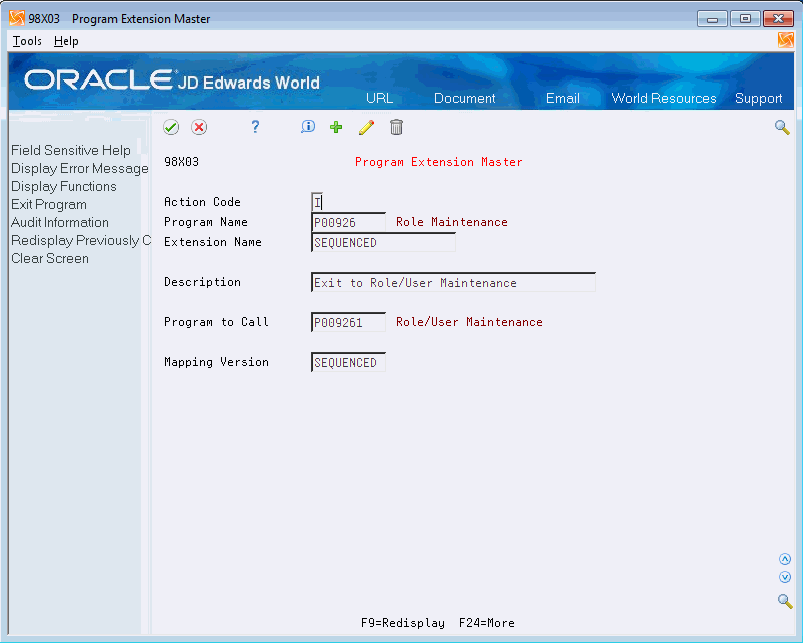
Task: Click the page down arrow icon
Action: pyautogui.click(x=785, y=577)
